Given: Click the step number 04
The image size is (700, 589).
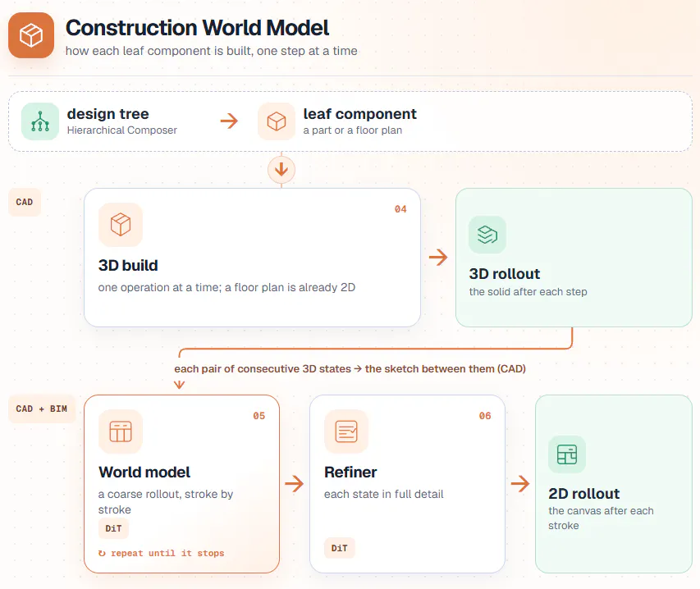Looking at the screenshot, I should [400, 209].
